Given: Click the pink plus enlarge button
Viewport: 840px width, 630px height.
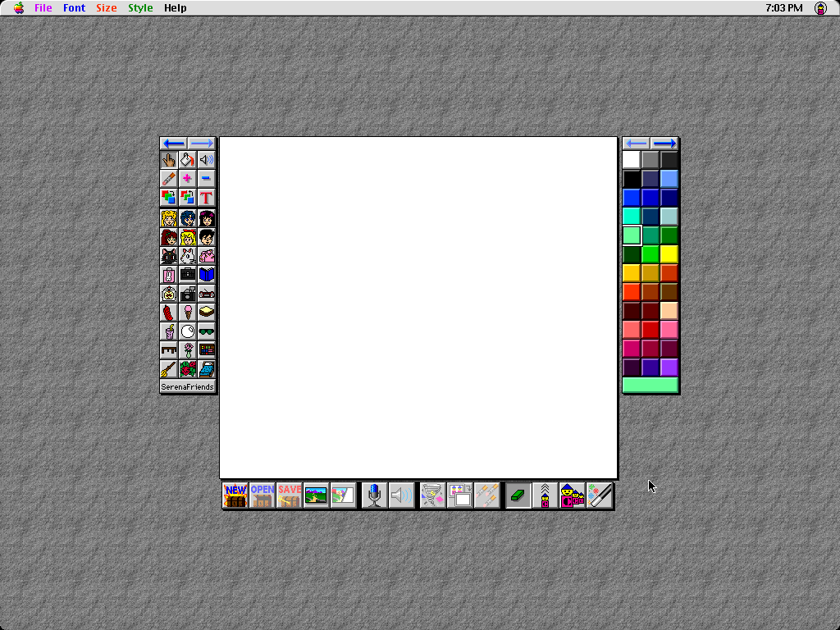Looking at the screenshot, I should [188, 178].
